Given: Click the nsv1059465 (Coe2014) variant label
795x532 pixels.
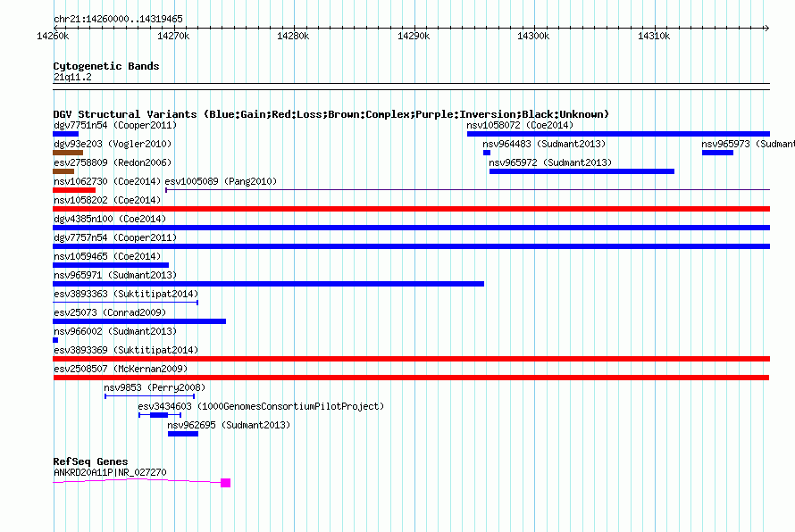Looking at the screenshot, I should pyautogui.click(x=107, y=256).
